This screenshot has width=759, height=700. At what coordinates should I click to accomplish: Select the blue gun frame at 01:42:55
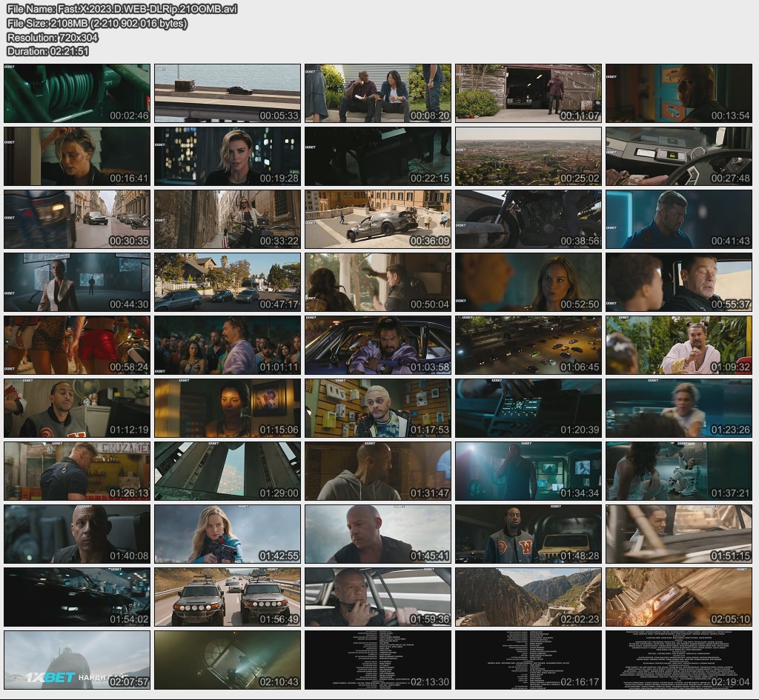point(228,534)
